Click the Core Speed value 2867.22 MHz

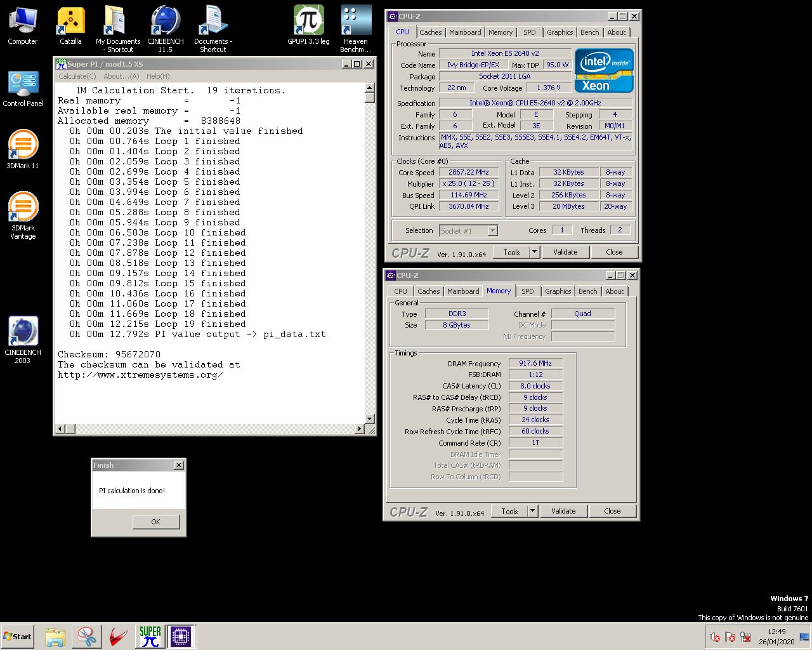[469, 172]
